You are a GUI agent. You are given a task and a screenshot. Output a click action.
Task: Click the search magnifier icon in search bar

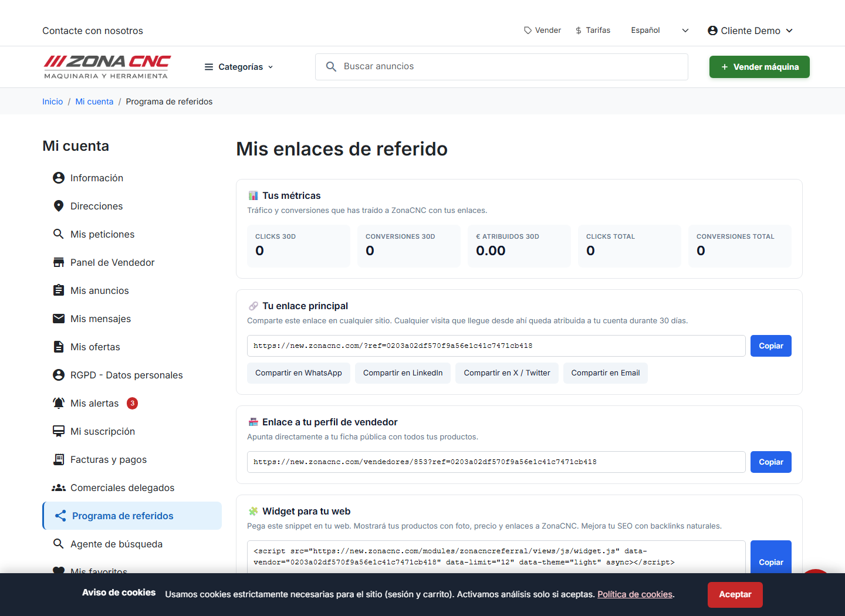click(x=331, y=67)
